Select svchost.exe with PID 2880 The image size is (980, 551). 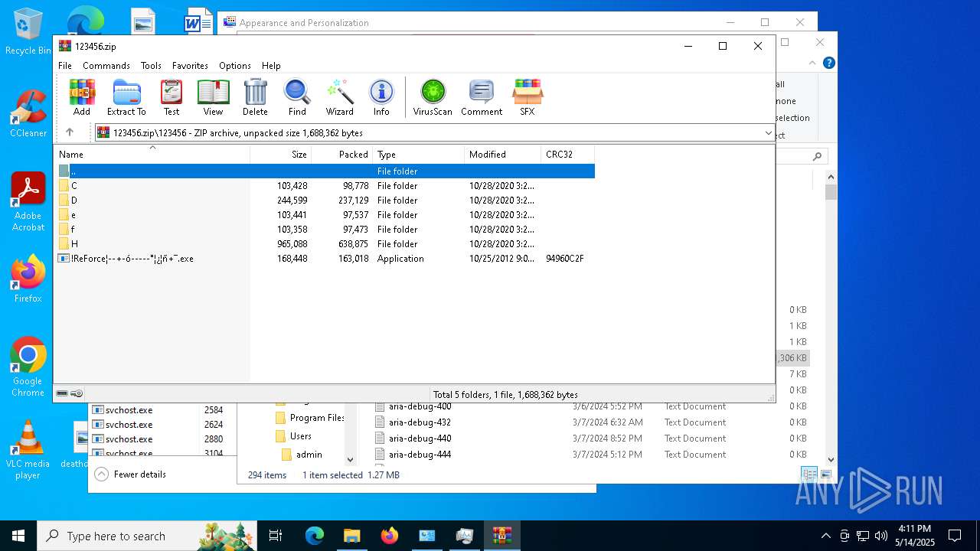click(x=158, y=439)
